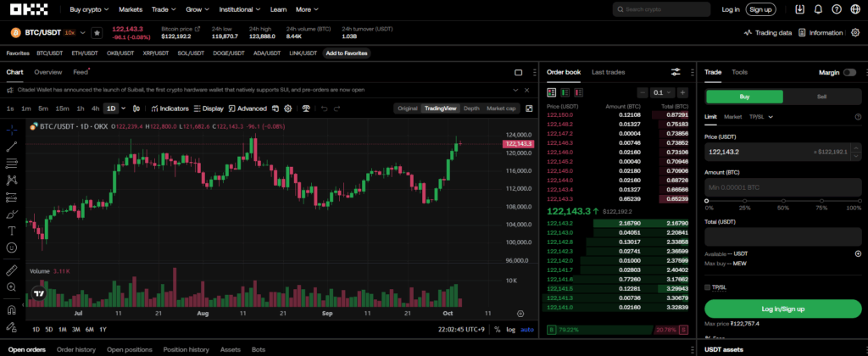Select the text annotation tool
868x356 pixels.
pos(12,231)
